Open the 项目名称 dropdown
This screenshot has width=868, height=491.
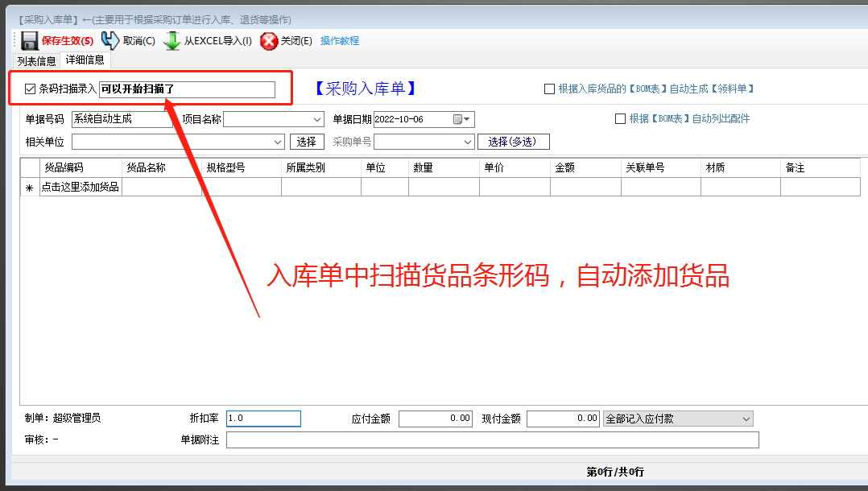[x=316, y=118]
